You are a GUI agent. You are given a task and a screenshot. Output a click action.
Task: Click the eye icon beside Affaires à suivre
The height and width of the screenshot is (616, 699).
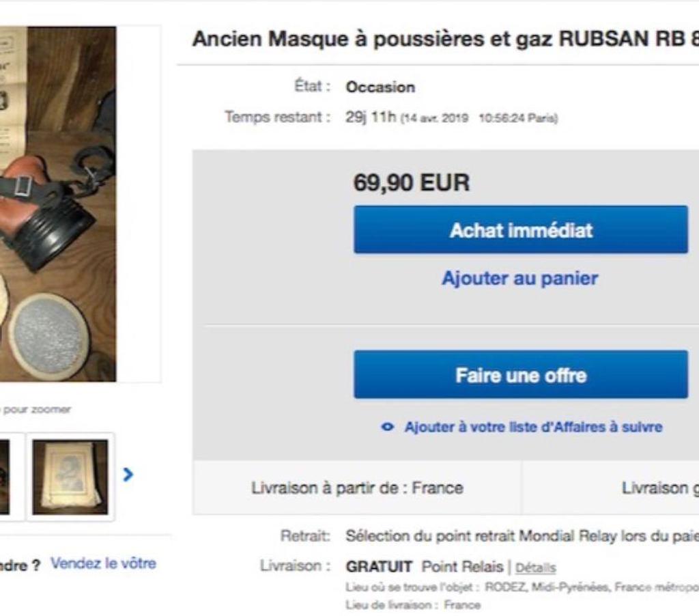[388, 427]
